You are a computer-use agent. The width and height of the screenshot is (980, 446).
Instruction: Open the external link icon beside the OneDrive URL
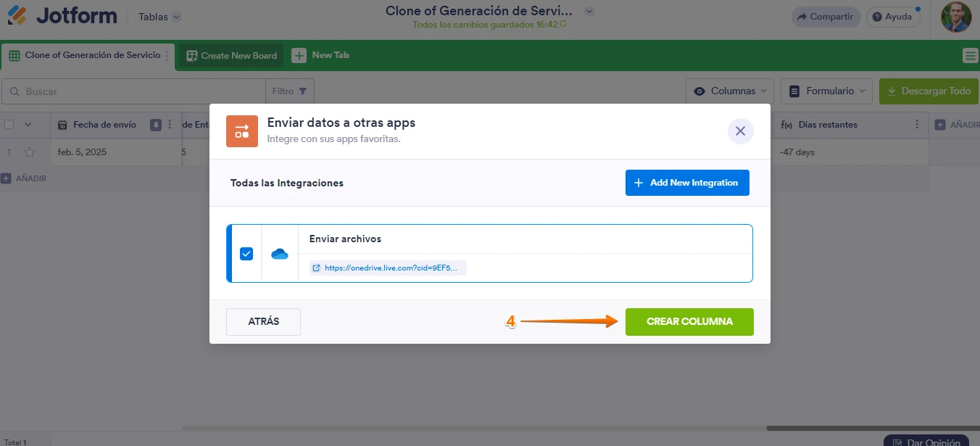click(316, 268)
